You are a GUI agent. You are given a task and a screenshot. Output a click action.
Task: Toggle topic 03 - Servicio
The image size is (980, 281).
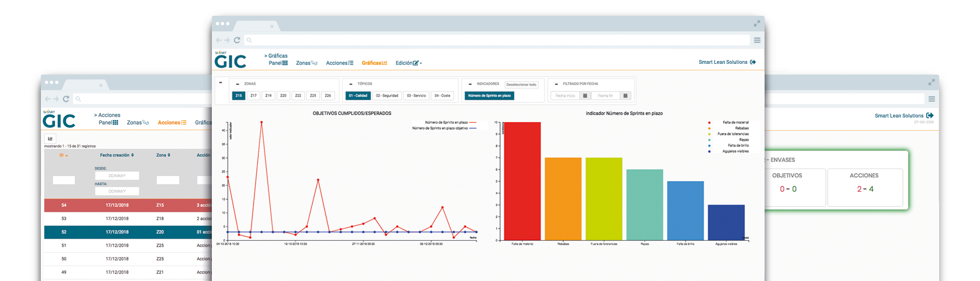(x=416, y=96)
